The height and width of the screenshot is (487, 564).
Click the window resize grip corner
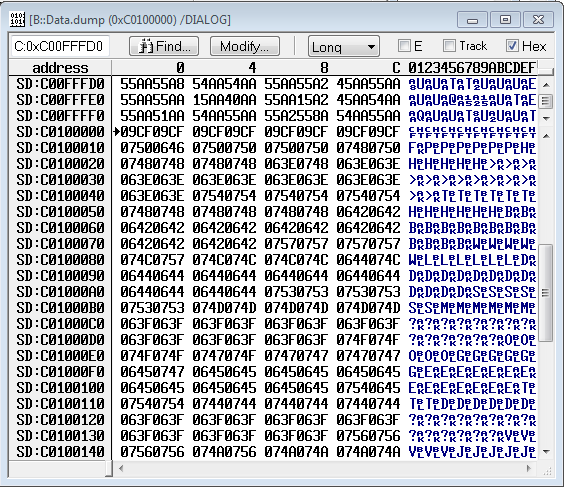547,471
